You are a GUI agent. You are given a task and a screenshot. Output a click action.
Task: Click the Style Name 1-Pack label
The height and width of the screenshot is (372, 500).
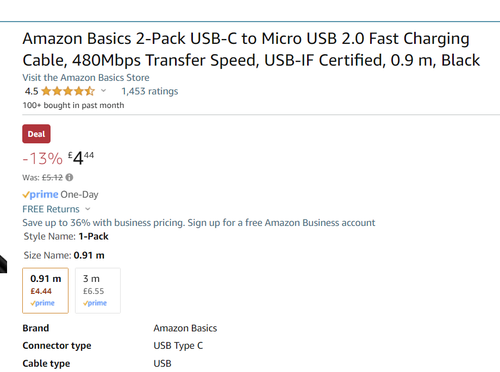point(66,236)
